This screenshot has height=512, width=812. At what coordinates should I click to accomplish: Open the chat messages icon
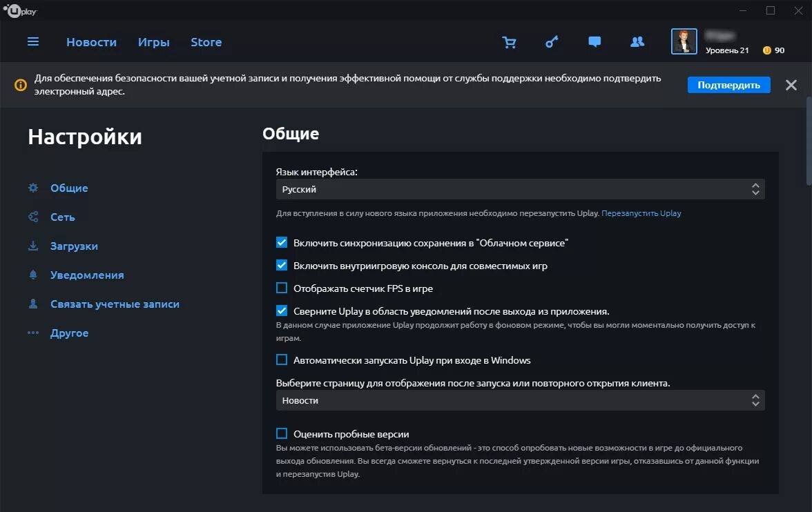coord(594,42)
